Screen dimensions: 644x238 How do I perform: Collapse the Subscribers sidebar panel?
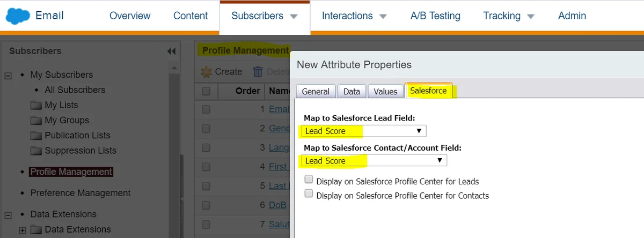pyautogui.click(x=171, y=51)
